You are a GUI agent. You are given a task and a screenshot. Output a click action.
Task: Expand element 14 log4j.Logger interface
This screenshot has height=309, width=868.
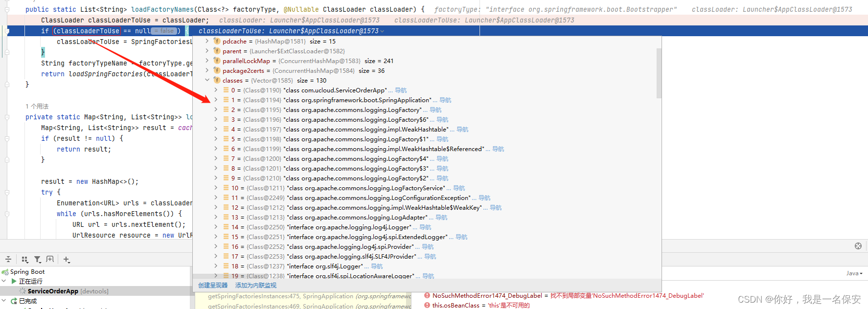[x=216, y=227]
